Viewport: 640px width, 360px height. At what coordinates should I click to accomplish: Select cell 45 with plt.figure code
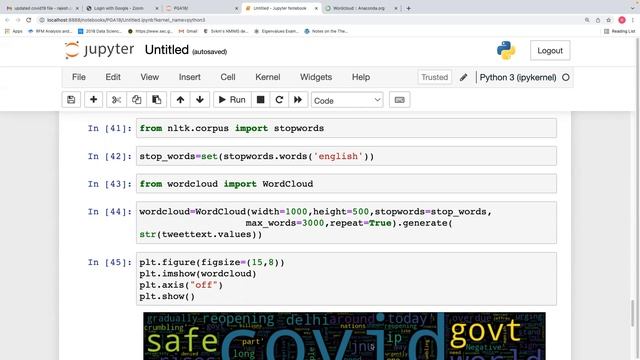pos(346,279)
